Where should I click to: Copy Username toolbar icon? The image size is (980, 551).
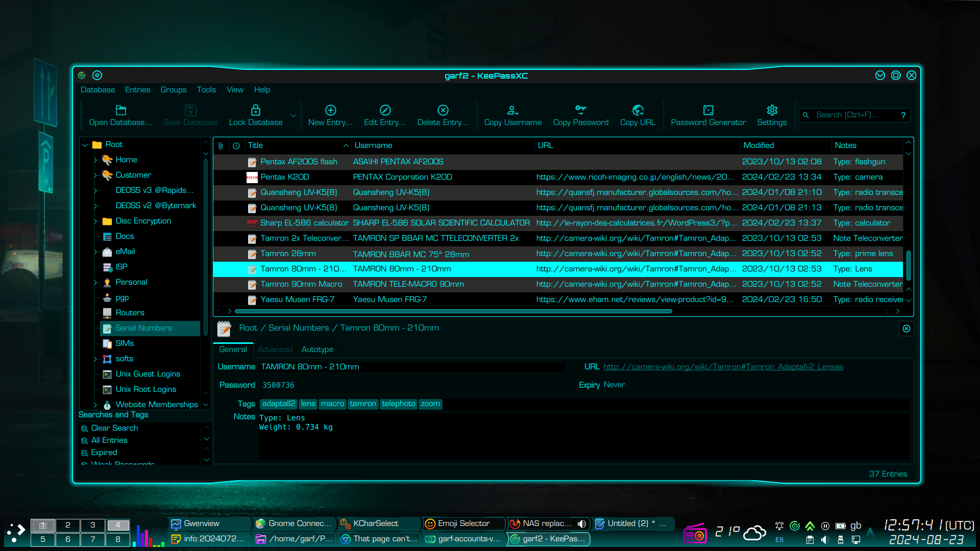coord(512,110)
